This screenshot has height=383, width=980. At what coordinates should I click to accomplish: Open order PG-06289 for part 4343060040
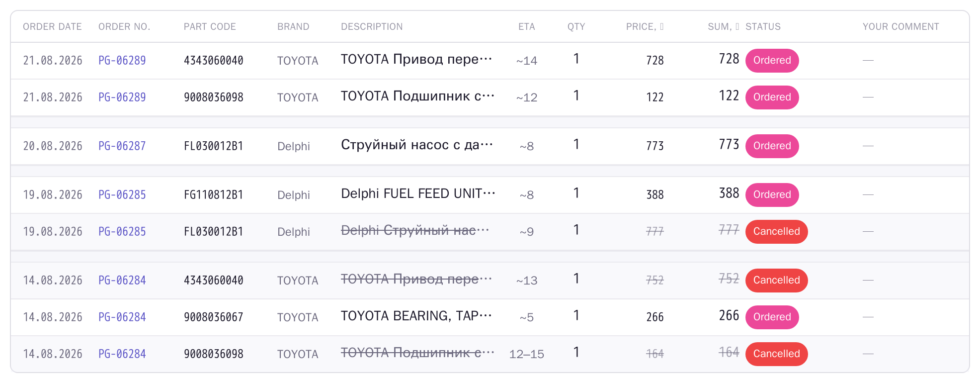(x=122, y=61)
